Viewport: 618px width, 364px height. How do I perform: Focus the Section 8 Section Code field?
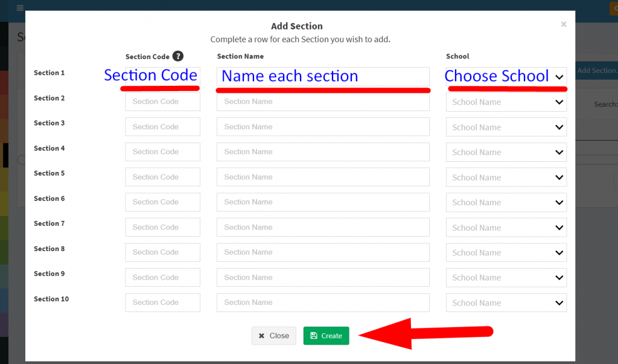[x=162, y=252]
